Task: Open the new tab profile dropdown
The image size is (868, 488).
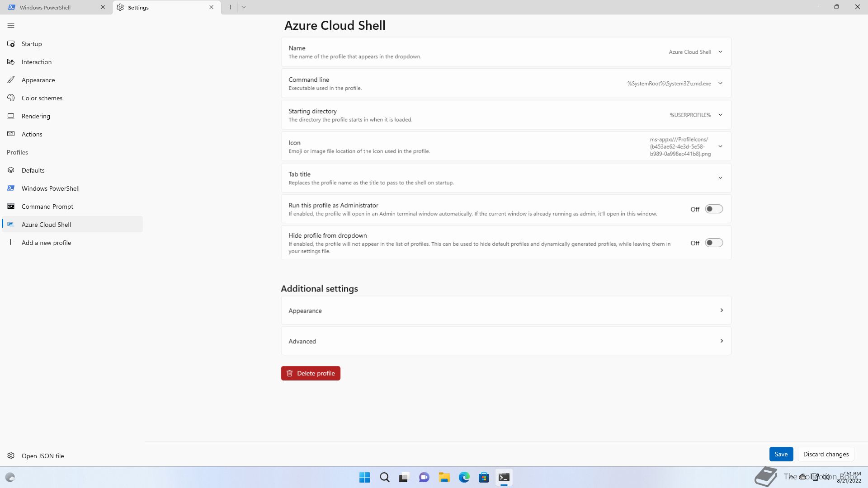Action: point(244,7)
